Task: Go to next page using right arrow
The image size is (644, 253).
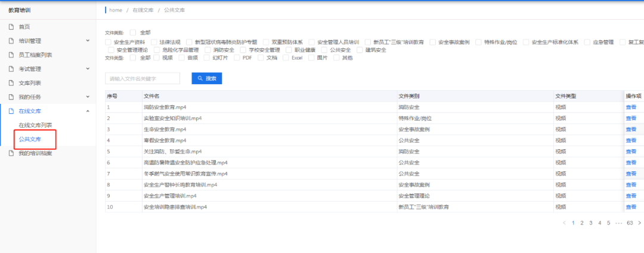Action: 639,223
